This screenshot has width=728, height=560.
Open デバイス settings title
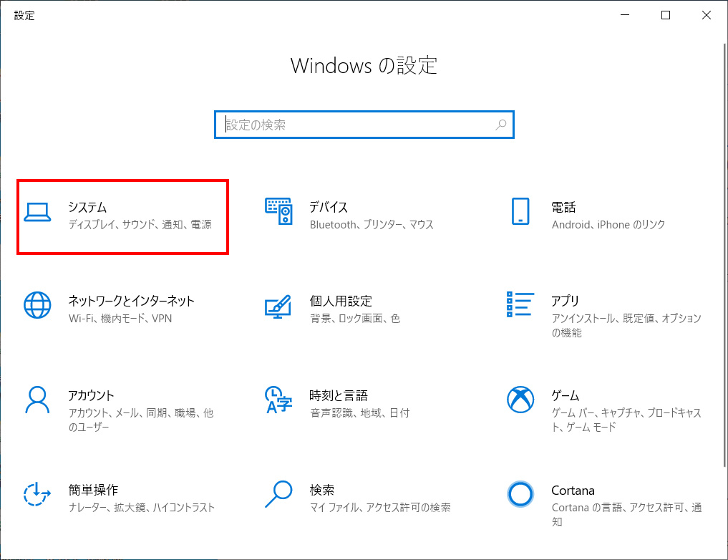[329, 207]
